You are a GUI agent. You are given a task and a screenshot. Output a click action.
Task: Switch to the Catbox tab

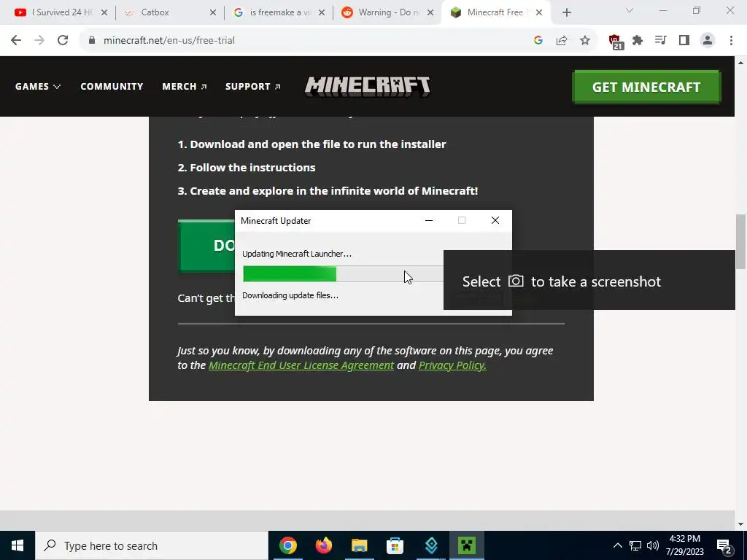pos(169,12)
